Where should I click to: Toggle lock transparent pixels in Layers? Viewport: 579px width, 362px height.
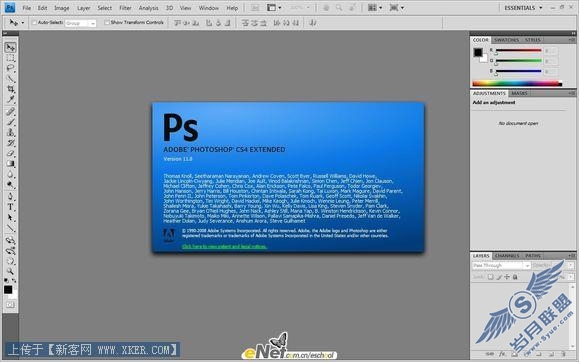(490, 277)
